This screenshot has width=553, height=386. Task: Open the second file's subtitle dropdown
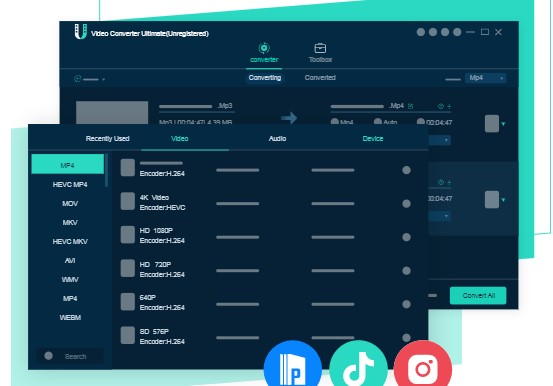click(439, 216)
